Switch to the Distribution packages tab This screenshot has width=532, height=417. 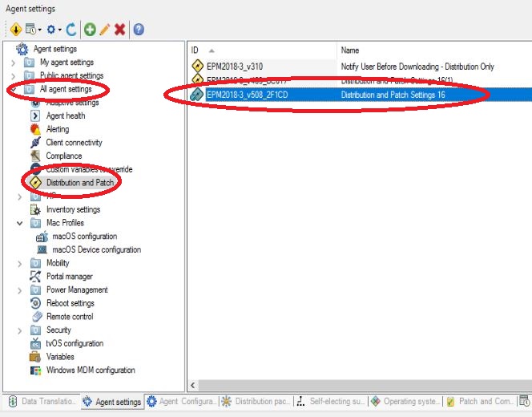coord(257,401)
